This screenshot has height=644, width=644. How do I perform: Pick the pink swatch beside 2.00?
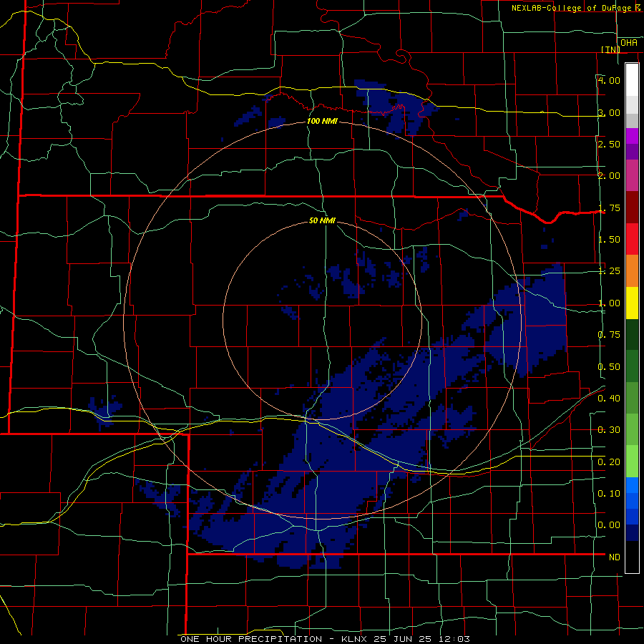pyautogui.click(x=632, y=175)
